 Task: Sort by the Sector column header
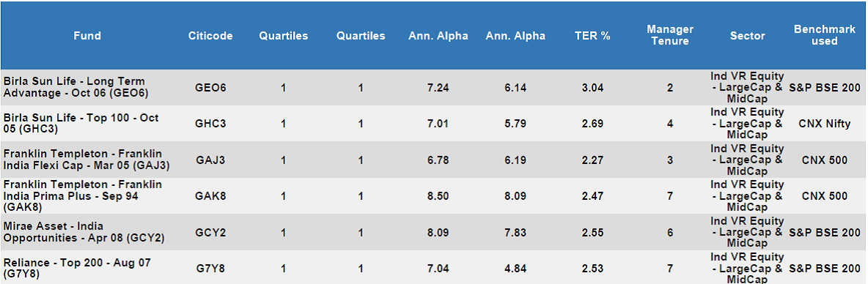(747, 36)
